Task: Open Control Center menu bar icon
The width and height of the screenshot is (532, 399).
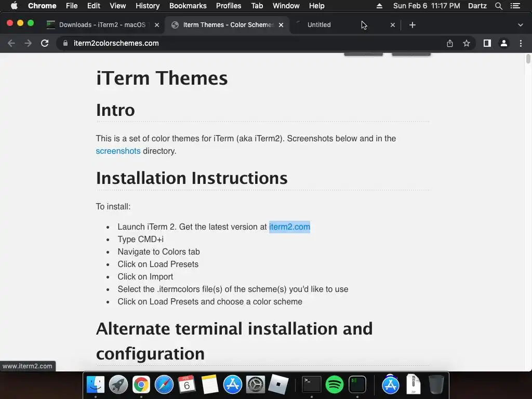Action: coord(515,6)
